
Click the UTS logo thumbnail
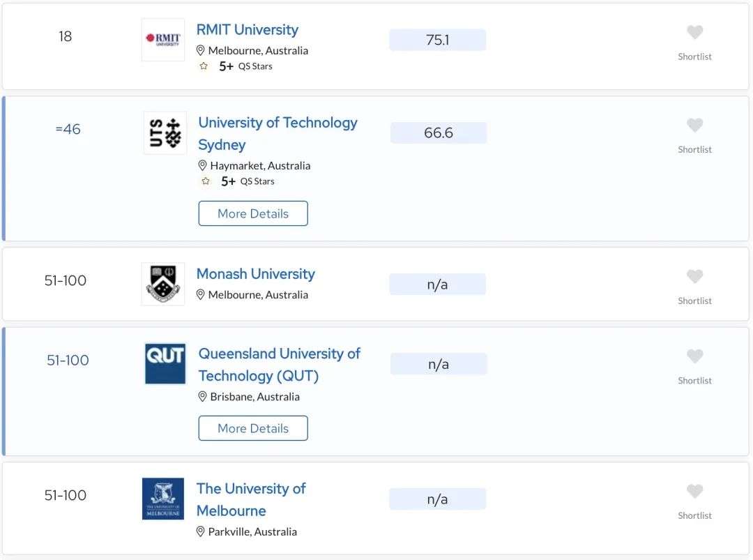(165, 133)
